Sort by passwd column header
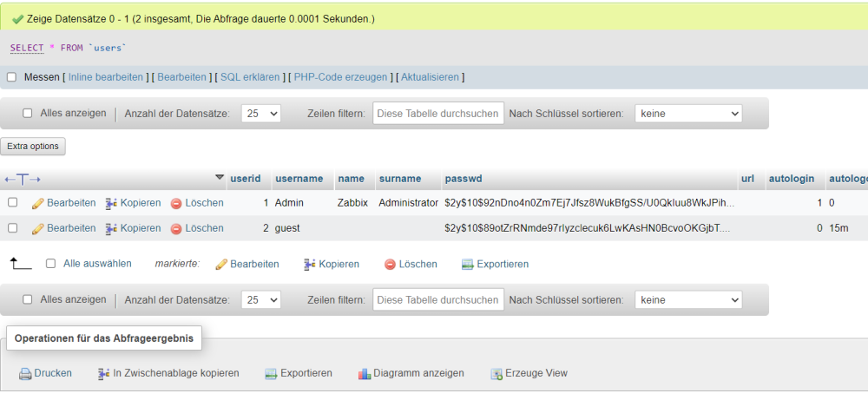Viewport: 868px width, 400px height. pos(464,179)
